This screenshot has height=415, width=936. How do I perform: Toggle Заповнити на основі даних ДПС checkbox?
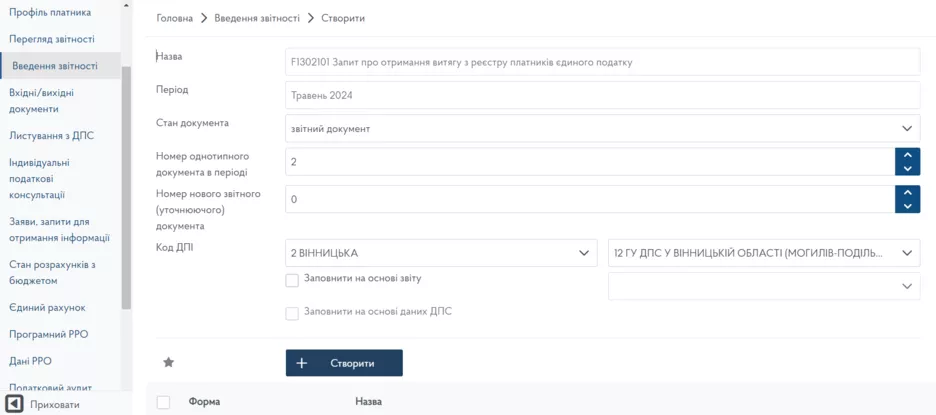292,313
